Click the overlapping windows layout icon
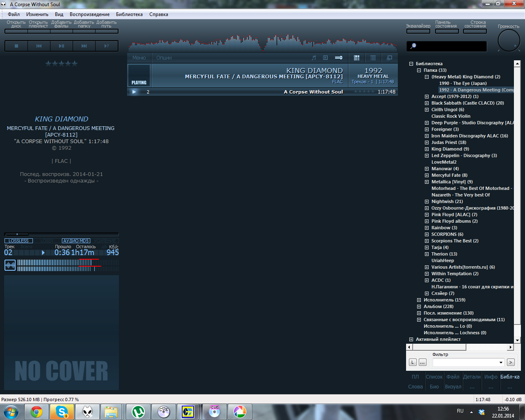Image resolution: width=525 pixels, height=420 pixels. tap(389, 58)
